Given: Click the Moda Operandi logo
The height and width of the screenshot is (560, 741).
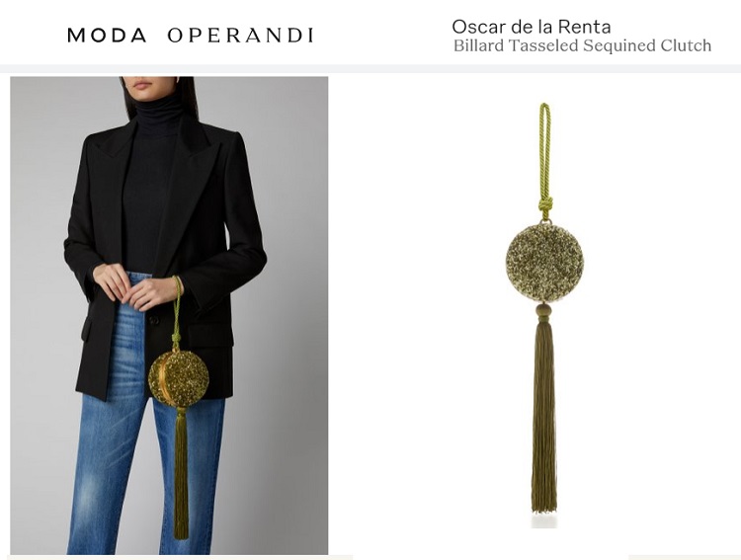Looking at the screenshot, I should [190, 36].
